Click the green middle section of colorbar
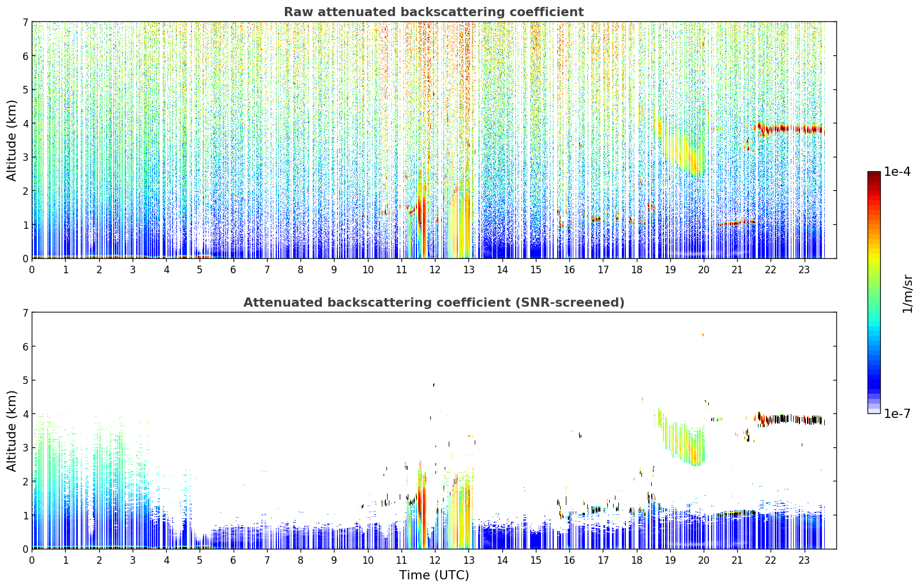Viewport: 920px width, 588px height. (x=874, y=288)
